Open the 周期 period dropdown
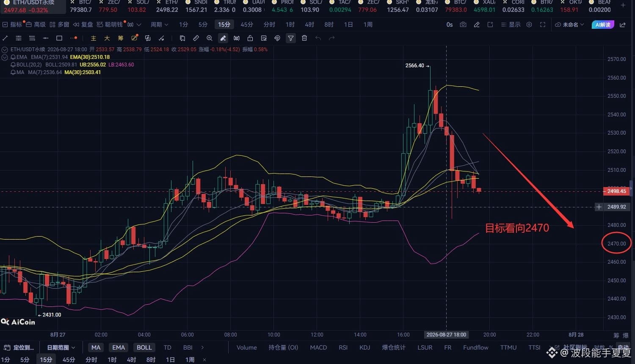 pyautogui.click(x=159, y=25)
